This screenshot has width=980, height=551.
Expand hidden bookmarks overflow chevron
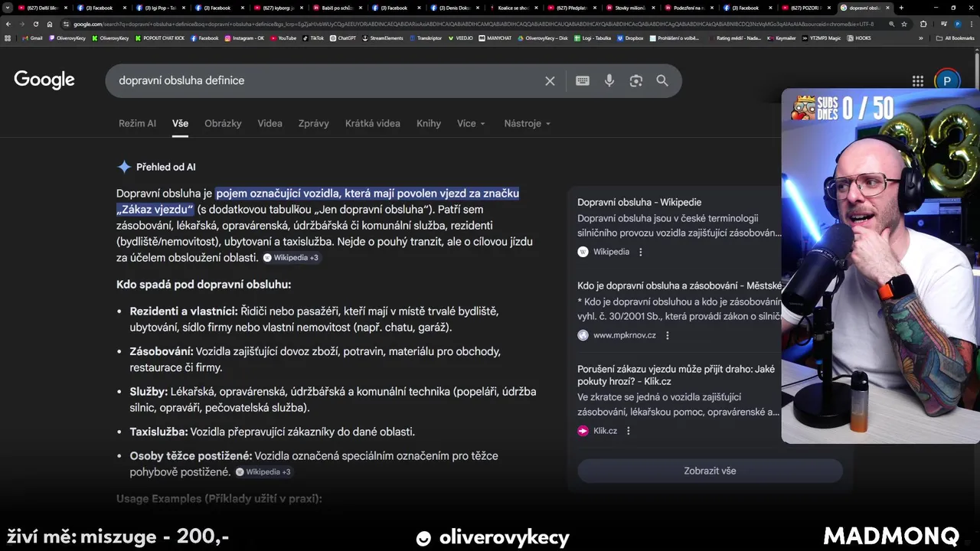click(921, 38)
